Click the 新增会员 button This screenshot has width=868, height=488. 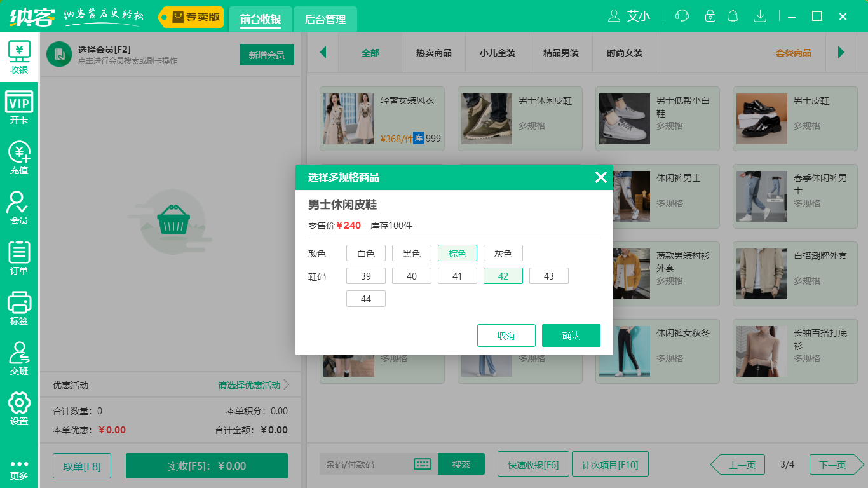[267, 55]
